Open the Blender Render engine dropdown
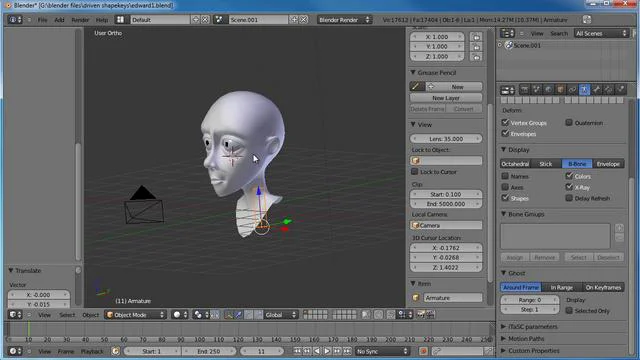Image resolution: width=640 pixels, height=360 pixels. click(344, 20)
